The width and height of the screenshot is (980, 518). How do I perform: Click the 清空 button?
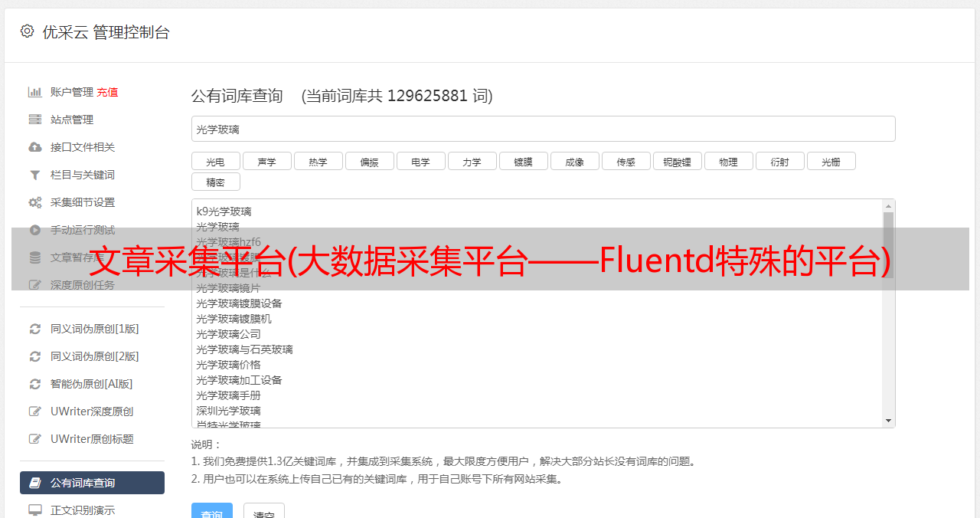click(264, 511)
